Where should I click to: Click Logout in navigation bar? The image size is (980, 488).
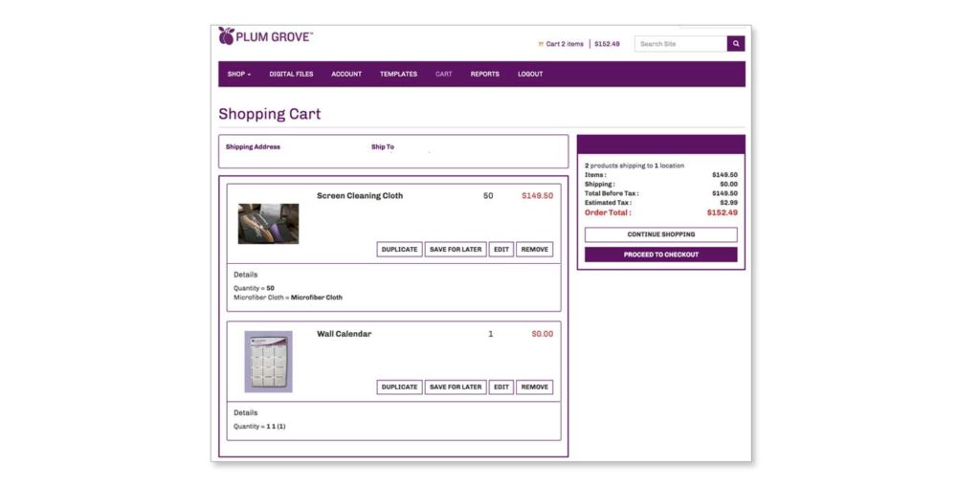tap(530, 75)
